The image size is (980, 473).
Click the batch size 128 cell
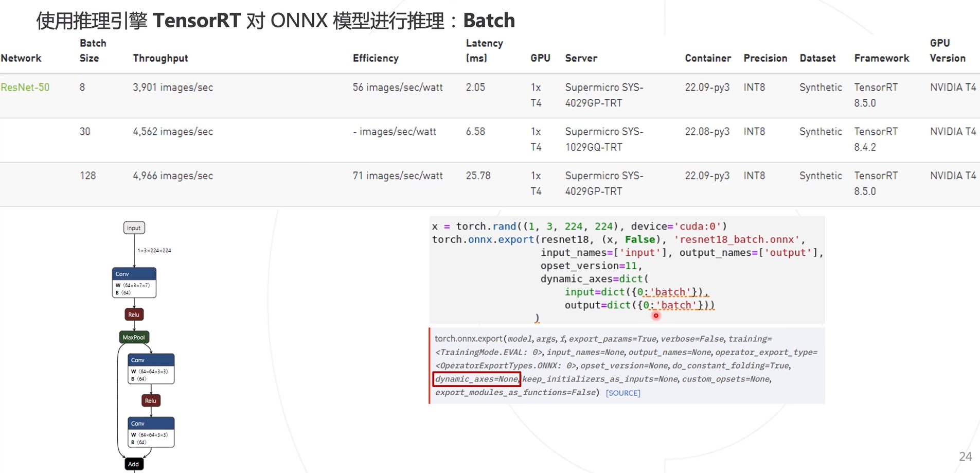click(x=88, y=176)
